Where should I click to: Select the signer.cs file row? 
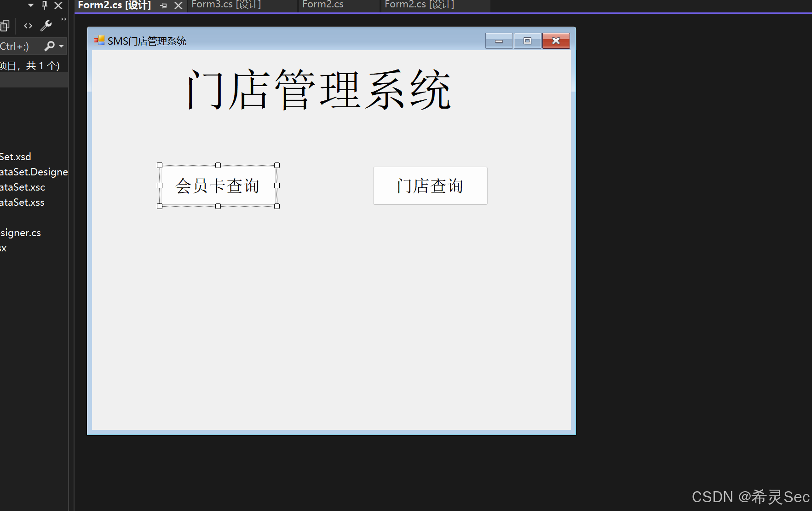click(20, 232)
